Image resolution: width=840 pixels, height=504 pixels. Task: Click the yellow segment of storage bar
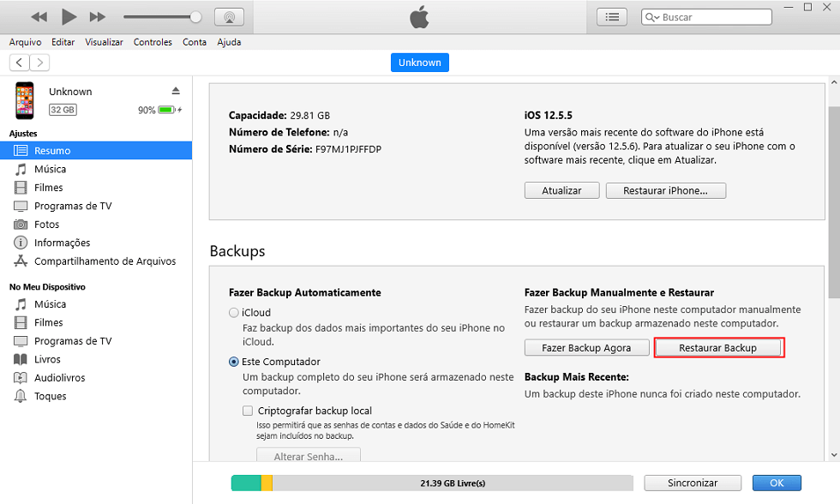267,483
